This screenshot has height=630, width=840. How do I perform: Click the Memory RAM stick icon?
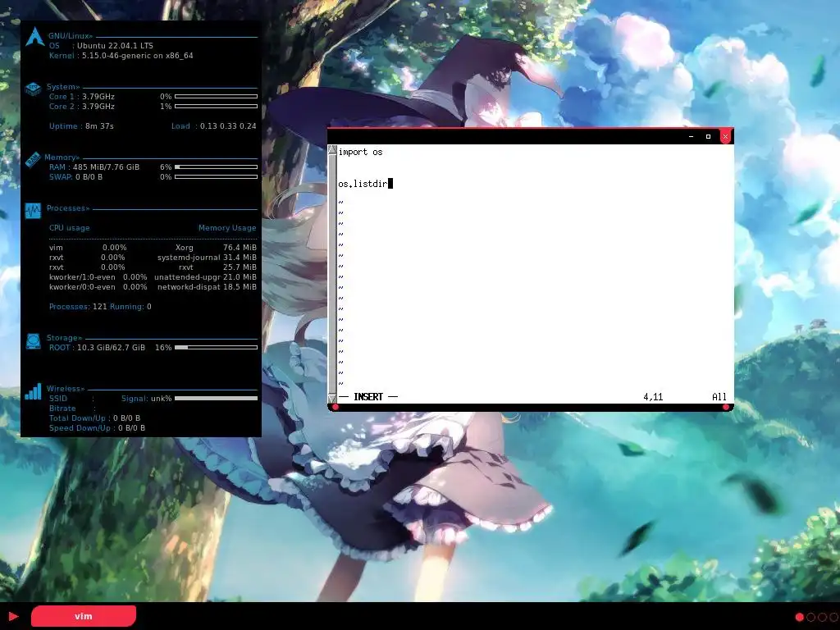pos(33,160)
